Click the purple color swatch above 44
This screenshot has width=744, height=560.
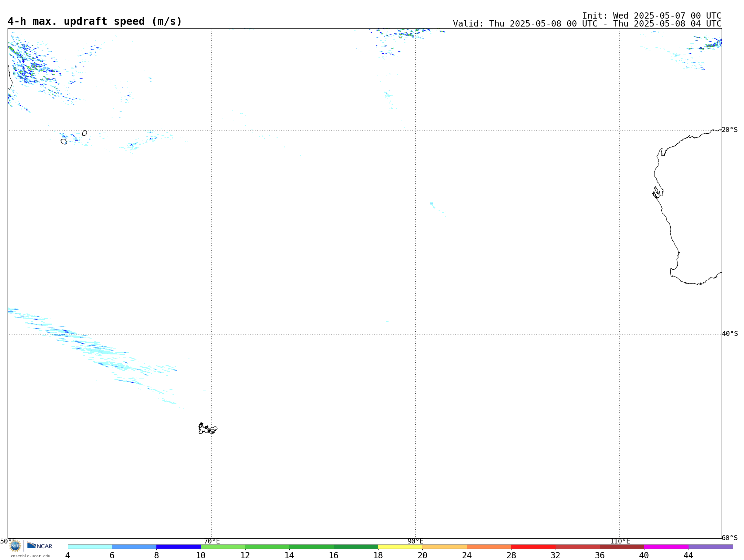click(711, 547)
